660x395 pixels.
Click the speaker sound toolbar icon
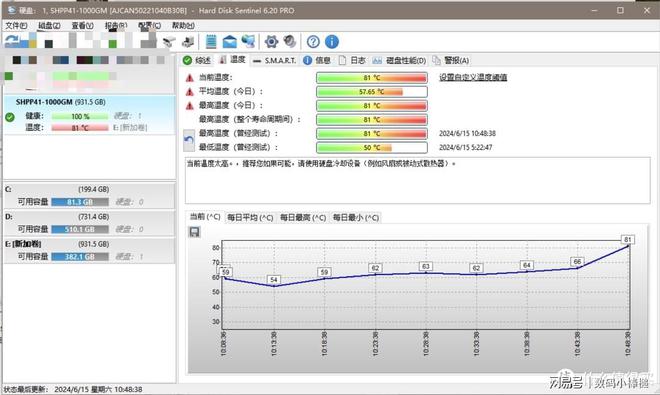290,41
